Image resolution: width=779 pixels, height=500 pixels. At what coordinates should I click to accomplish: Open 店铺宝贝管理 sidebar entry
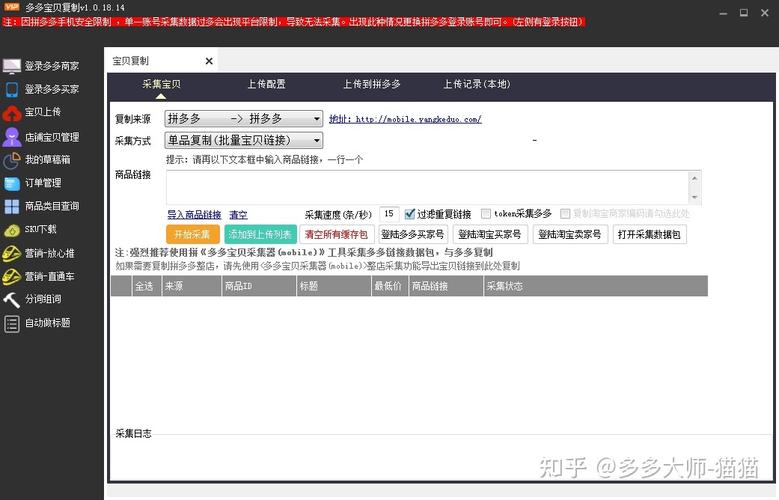click(x=52, y=137)
